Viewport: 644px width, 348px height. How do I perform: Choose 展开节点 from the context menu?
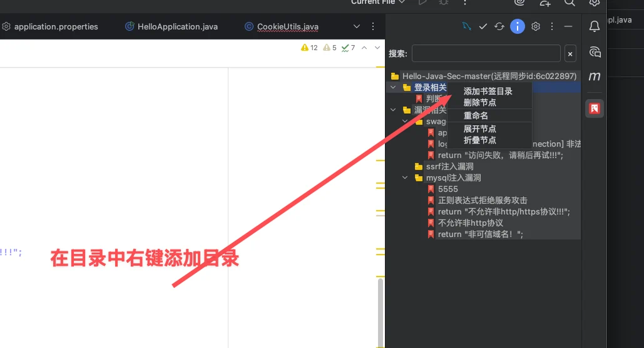pos(479,129)
